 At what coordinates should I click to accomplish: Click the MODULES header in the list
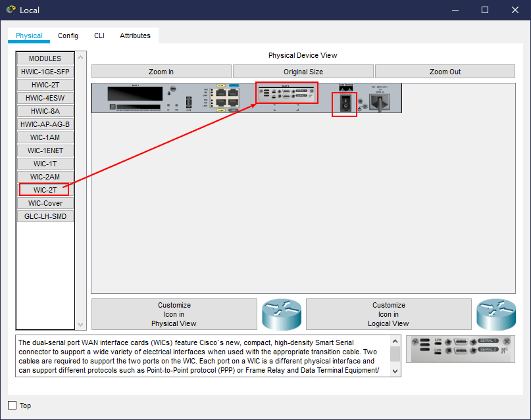click(45, 58)
